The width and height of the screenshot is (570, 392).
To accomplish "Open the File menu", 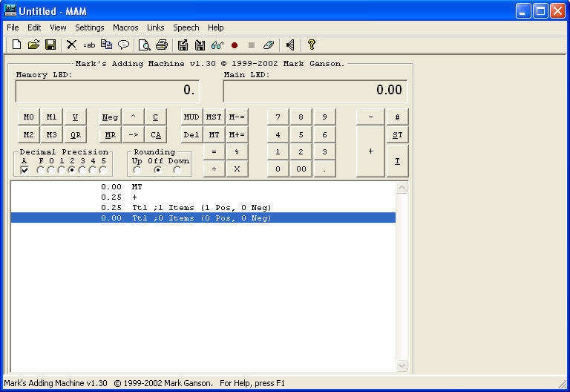I will pos(13,27).
